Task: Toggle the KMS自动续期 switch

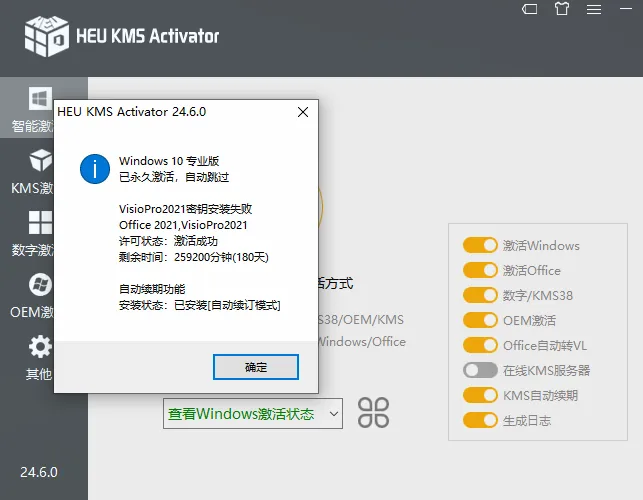Action: [480, 395]
